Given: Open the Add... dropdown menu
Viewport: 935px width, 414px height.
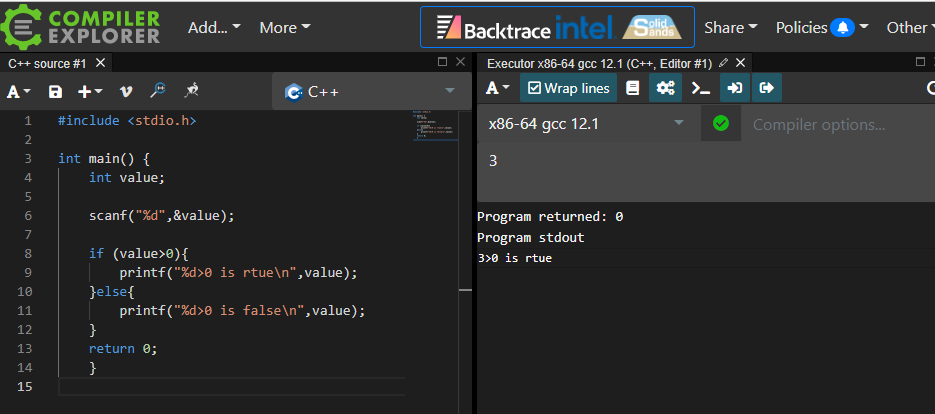Looking at the screenshot, I should (x=213, y=27).
